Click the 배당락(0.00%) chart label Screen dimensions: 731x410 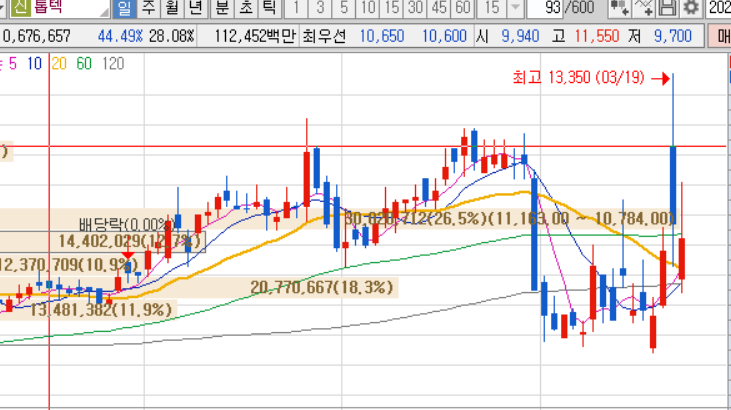coord(126,225)
